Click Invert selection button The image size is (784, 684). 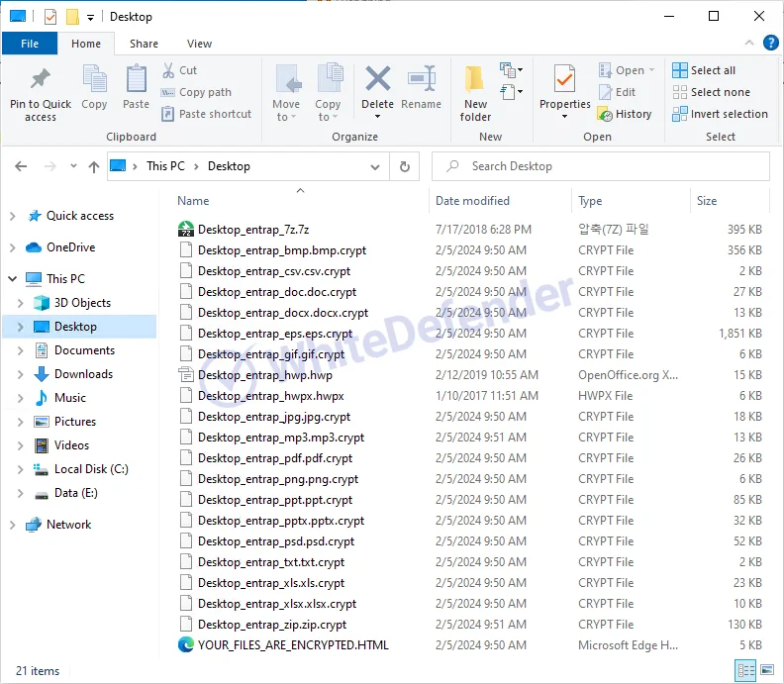click(720, 114)
